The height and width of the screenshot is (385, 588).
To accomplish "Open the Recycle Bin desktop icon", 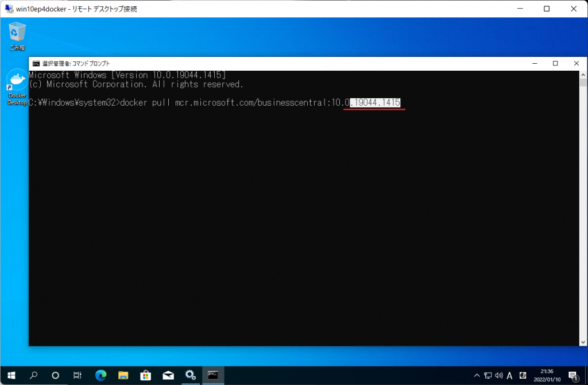I will 17,36.
